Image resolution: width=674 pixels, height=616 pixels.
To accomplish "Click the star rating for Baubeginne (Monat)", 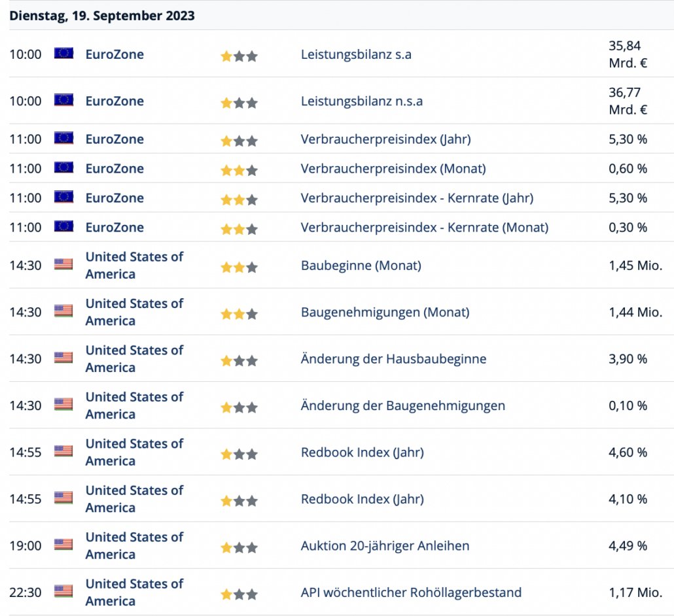I will coord(239,267).
